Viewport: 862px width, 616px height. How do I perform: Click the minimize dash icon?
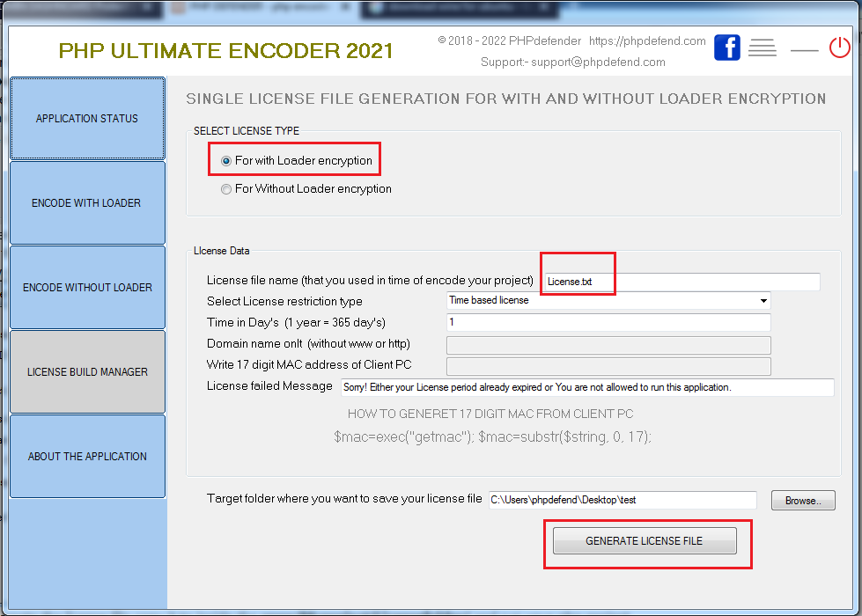coord(804,50)
